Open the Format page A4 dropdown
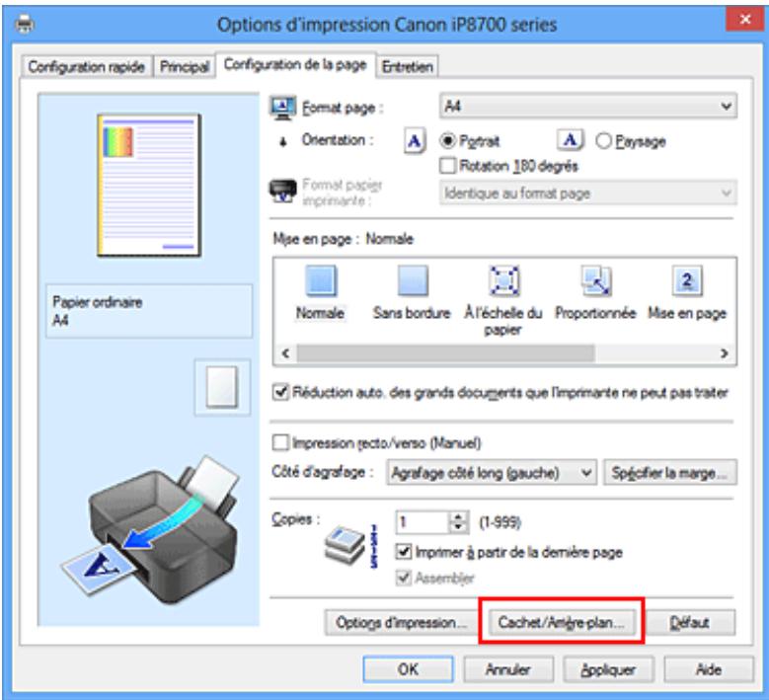Viewport: 769px width, 700px height. pyautogui.click(x=588, y=106)
